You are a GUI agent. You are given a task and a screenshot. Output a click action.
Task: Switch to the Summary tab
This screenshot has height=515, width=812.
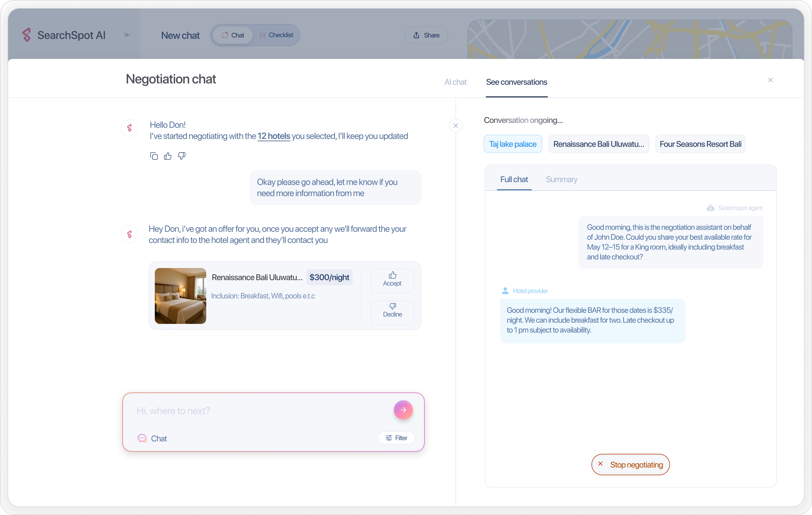click(x=561, y=180)
